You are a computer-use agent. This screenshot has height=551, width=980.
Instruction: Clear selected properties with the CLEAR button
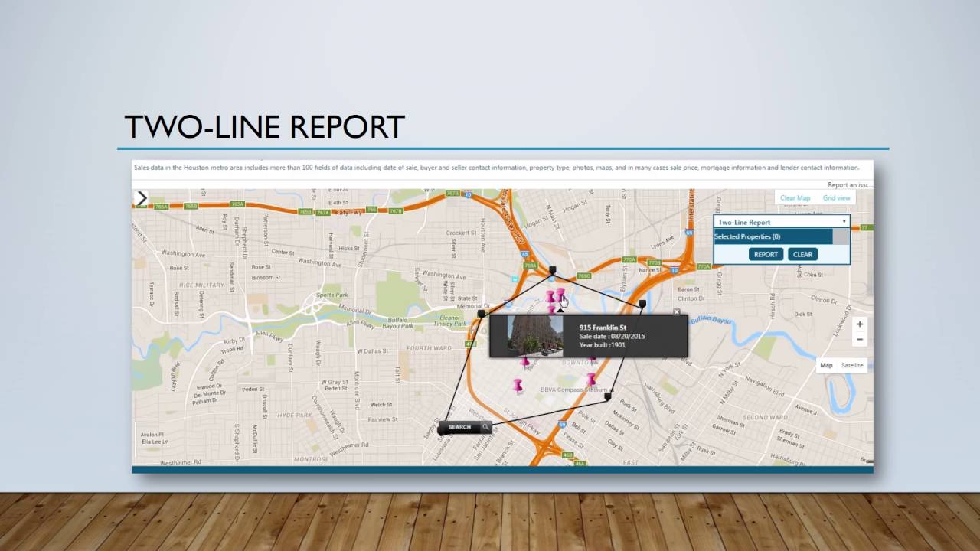(x=802, y=255)
